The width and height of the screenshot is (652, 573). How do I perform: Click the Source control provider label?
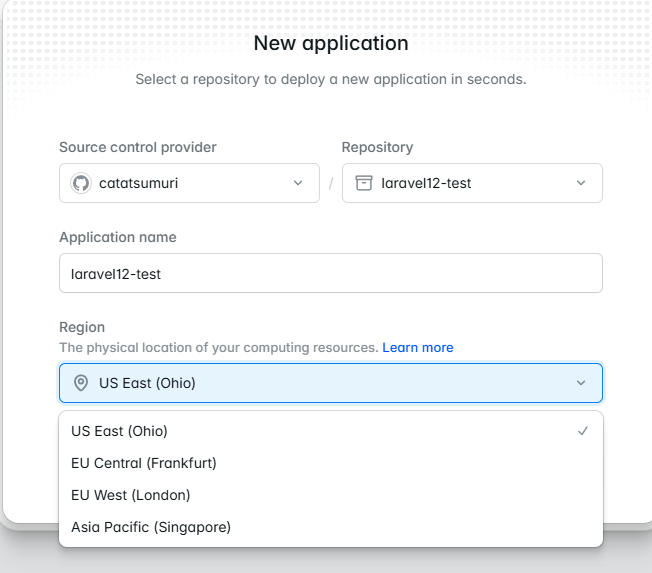point(138,147)
